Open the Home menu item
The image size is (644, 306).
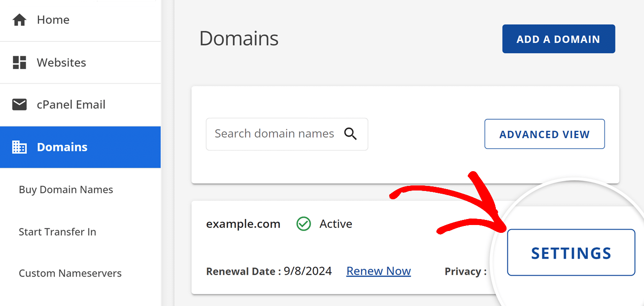53,20
